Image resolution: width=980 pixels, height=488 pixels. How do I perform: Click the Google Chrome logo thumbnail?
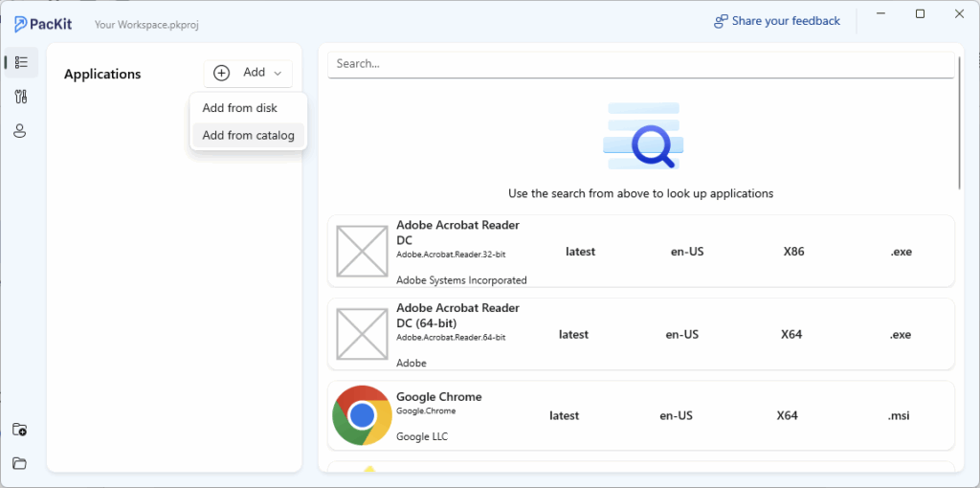(361, 415)
